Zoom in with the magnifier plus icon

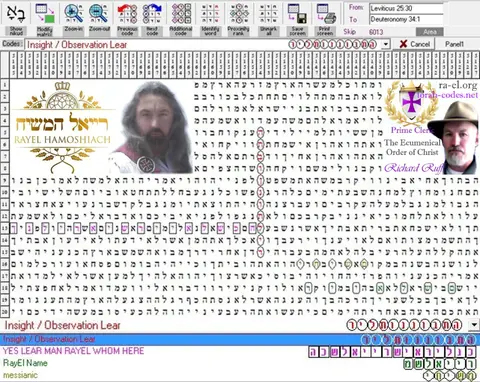(73, 18)
